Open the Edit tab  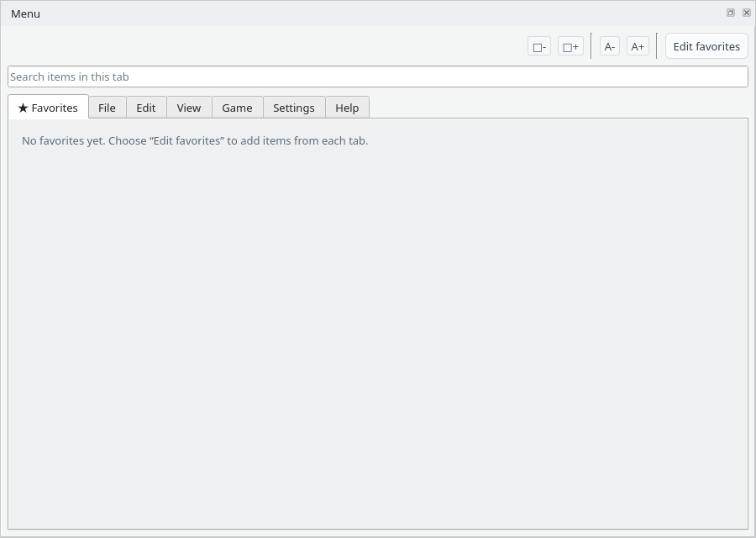tap(146, 108)
